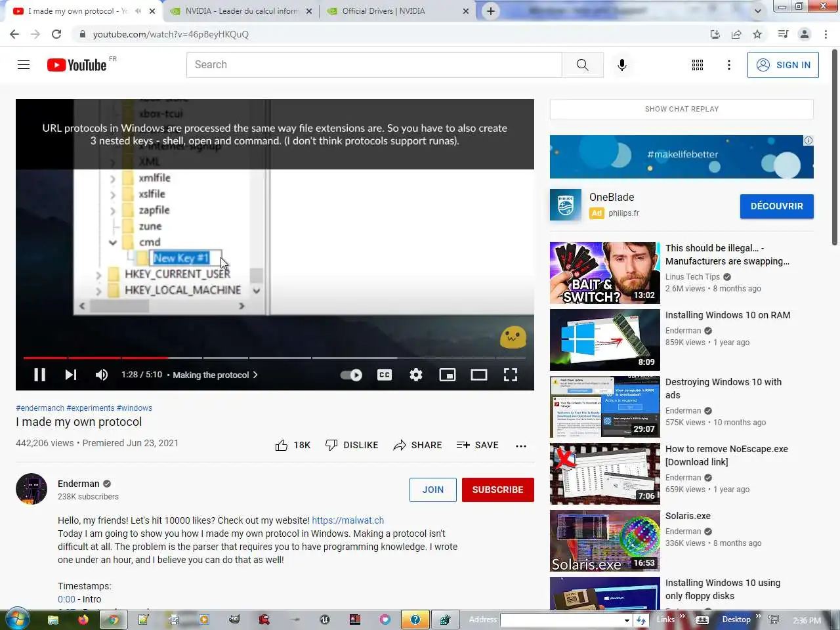Open the YouTube guide hamburger menu
840x630 pixels.
point(24,64)
